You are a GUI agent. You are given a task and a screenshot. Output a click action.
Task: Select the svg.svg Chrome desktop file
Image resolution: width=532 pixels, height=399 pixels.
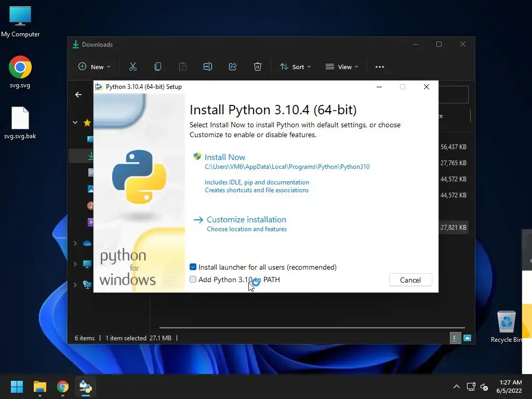(20, 72)
